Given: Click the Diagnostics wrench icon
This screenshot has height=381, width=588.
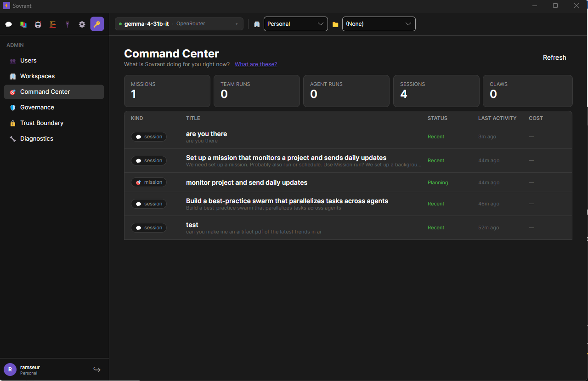Looking at the screenshot, I should tap(12, 139).
